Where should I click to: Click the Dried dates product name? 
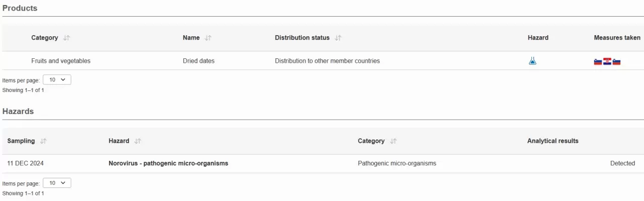198,61
